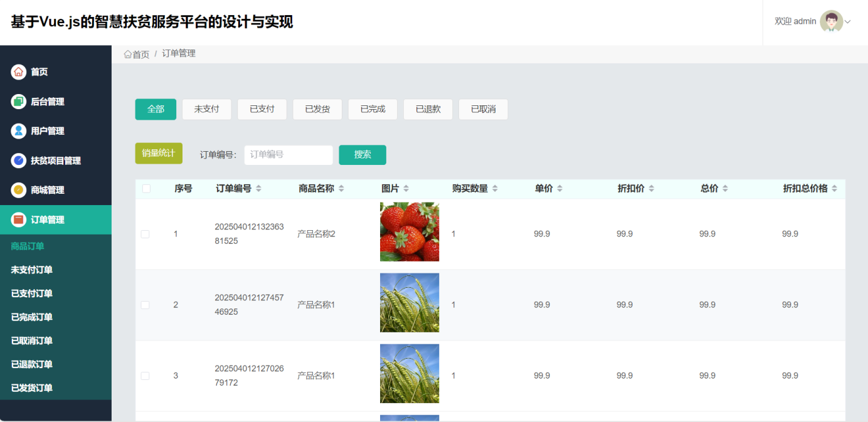Check the checkbox for order row 3
The height and width of the screenshot is (422, 868).
(145, 376)
